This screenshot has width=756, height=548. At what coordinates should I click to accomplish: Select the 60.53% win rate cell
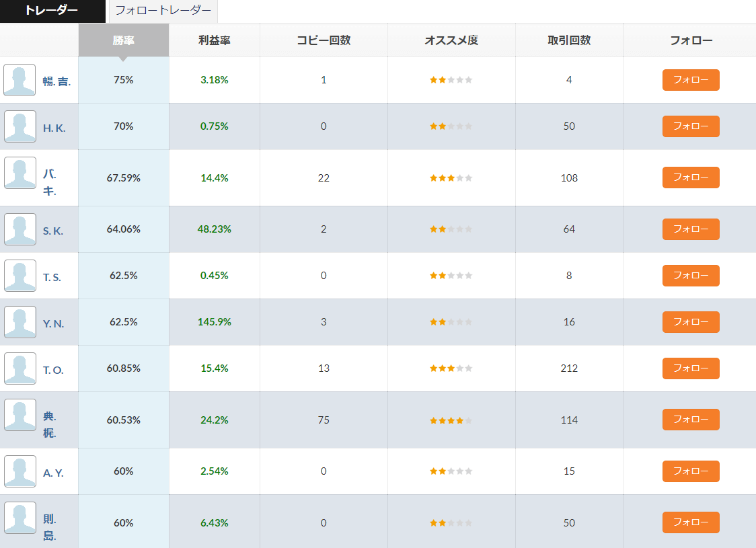point(124,420)
